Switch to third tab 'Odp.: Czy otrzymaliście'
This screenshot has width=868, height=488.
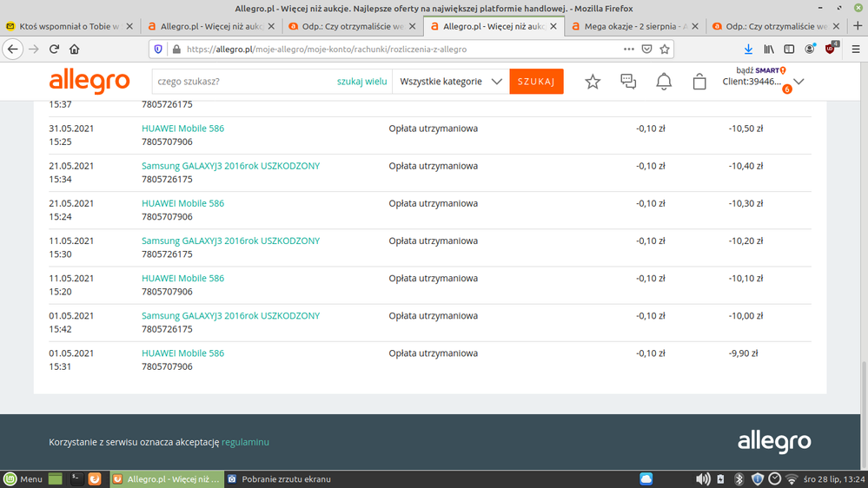tap(353, 26)
